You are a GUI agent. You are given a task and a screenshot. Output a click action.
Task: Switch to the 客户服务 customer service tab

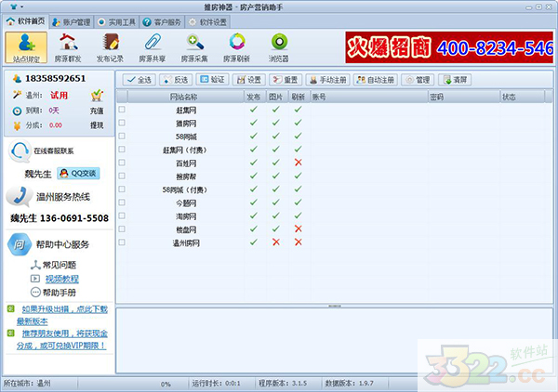(162, 22)
